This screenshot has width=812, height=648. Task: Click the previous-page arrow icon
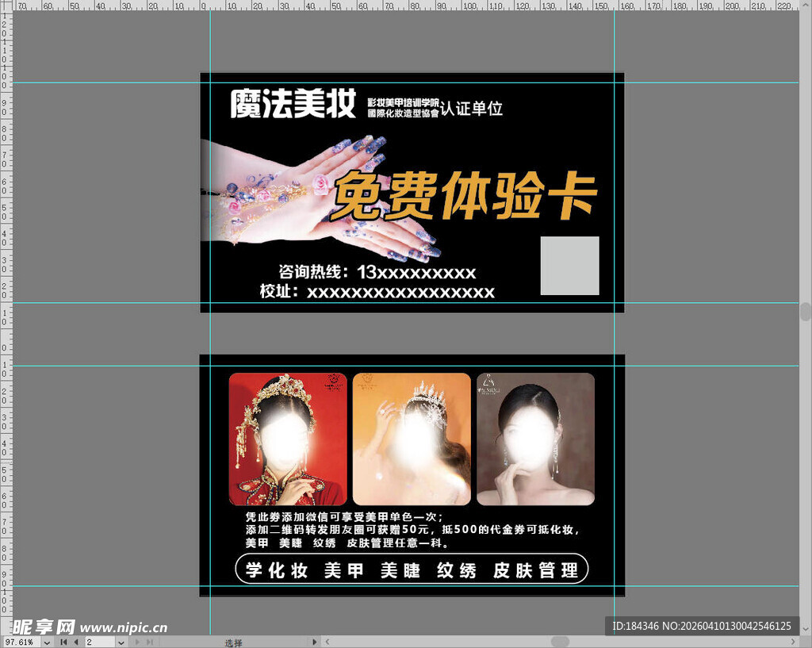[x=76, y=641]
